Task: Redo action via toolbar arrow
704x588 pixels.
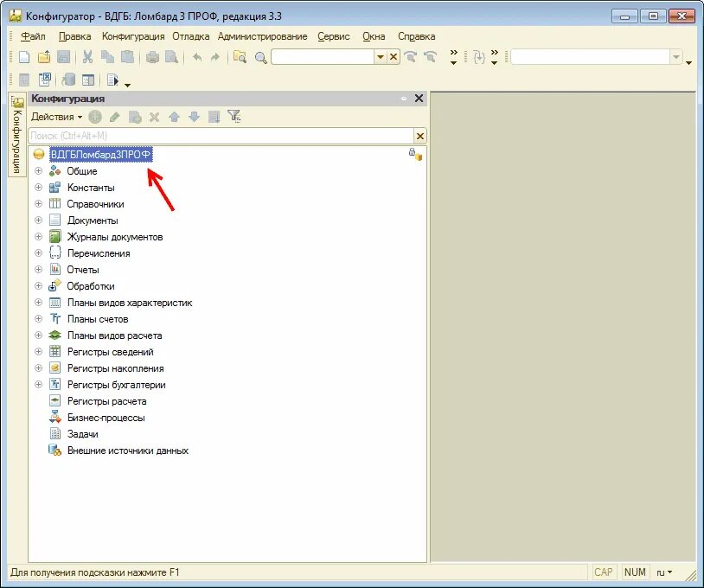Action: point(215,57)
